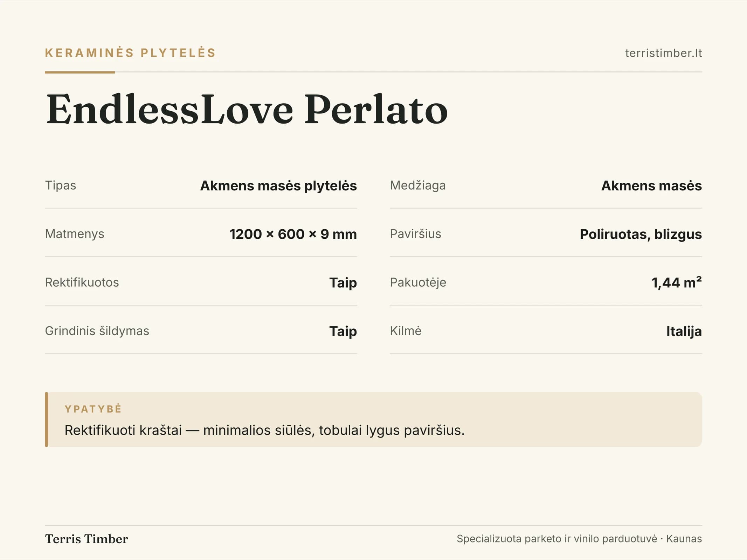Click the Matmenys row label
Screen dimensions: 747x560
click(75, 234)
